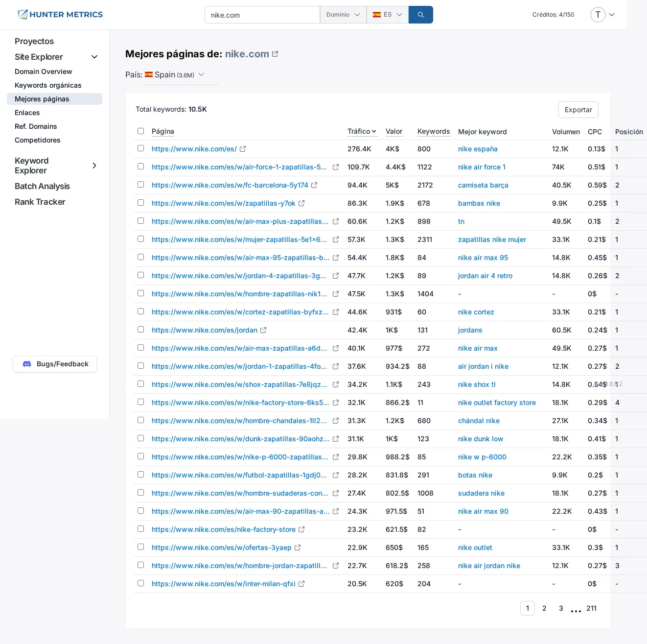The image size is (647, 644).
Task: Open external link icon for nike-factory-store row
Action: [x=301, y=529]
